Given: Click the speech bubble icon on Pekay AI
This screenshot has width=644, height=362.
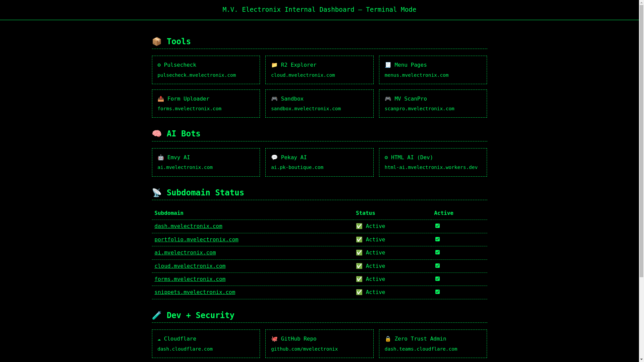Looking at the screenshot, I should click(x=274, y=158).
